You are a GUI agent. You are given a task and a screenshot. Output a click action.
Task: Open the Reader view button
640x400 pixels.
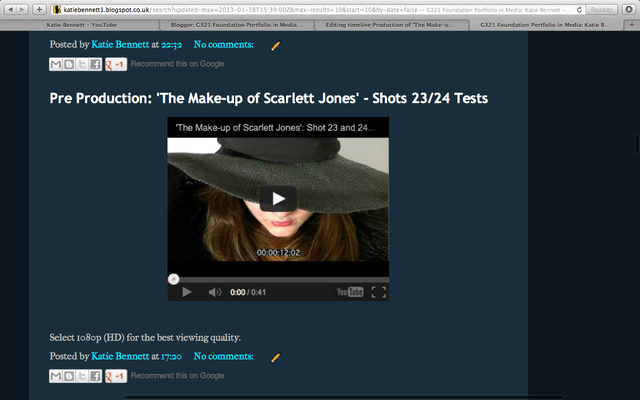click(x=601, y=9)
